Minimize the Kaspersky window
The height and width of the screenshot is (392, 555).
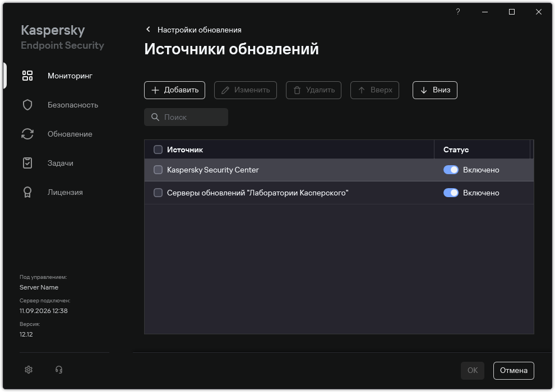coord(485,12)
